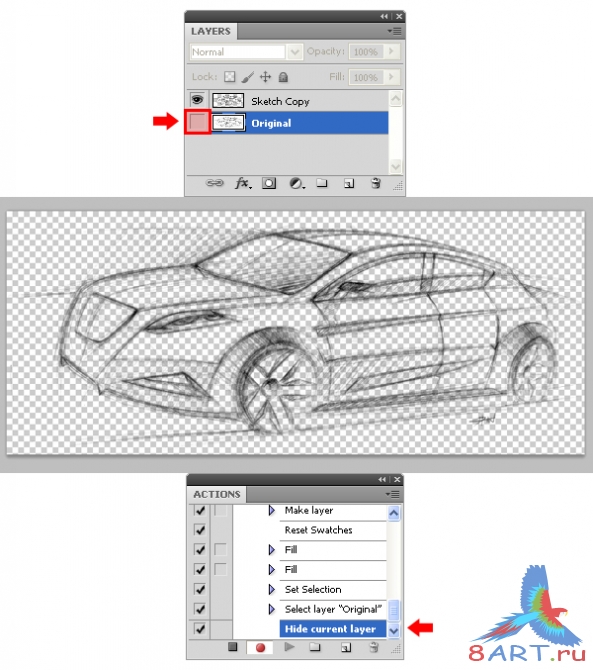Uncheck the Reset Swatches action step

pos(200,530)
